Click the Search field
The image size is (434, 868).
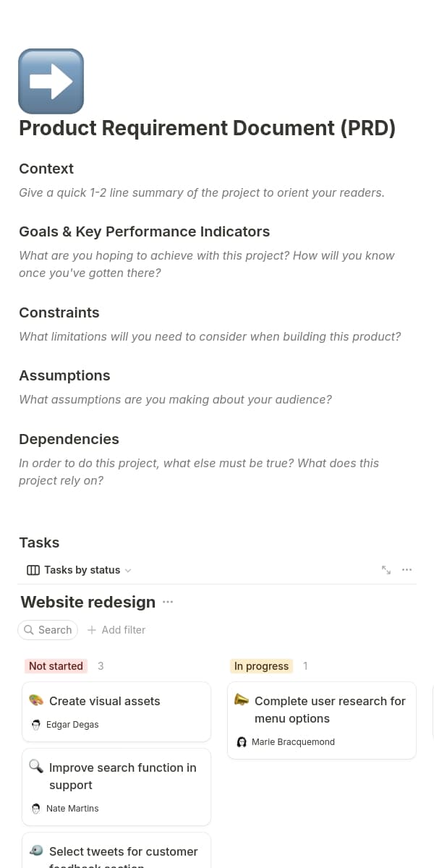point(48,630)
